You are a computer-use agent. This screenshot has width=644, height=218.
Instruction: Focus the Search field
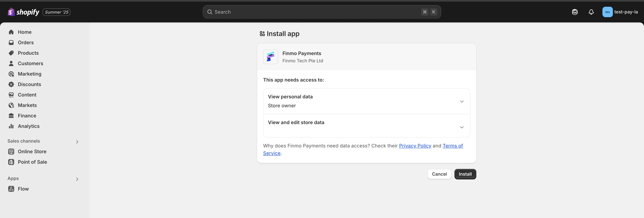(322, 12)
